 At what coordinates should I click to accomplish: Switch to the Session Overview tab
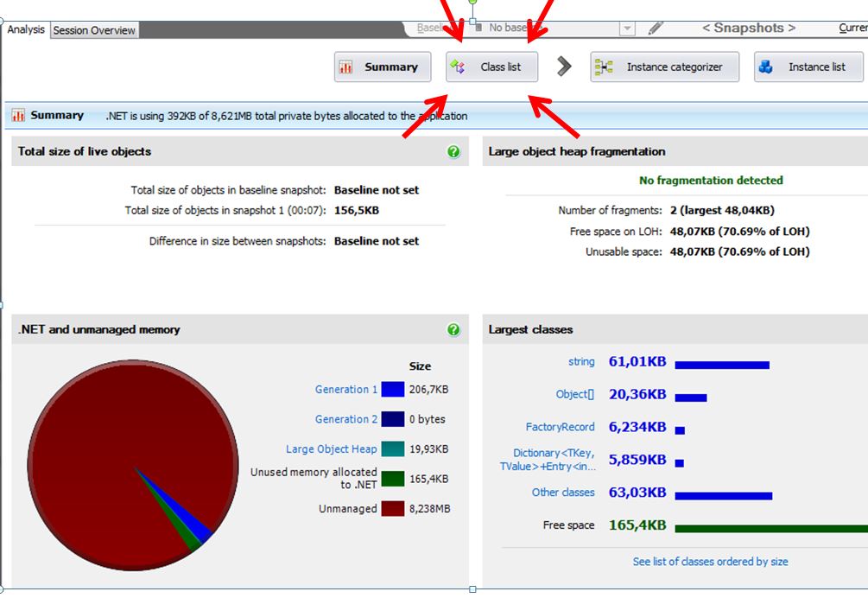coord(94,30)
